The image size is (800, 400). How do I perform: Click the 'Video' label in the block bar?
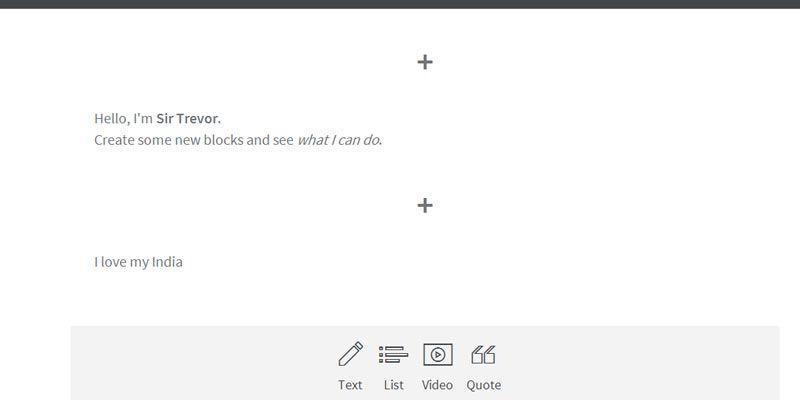point(437,385)
